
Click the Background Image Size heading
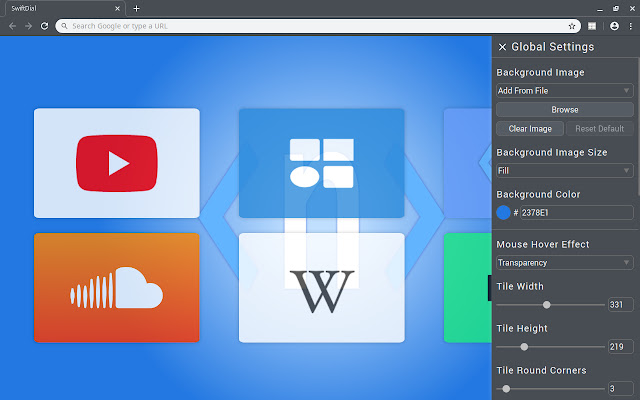click(552, 153)
